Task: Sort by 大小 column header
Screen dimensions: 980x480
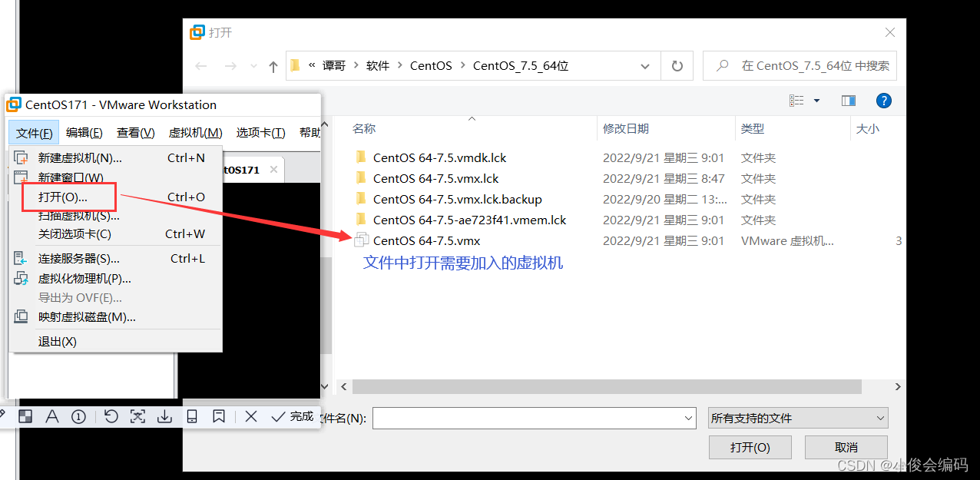Action: [x=868, y=129]
